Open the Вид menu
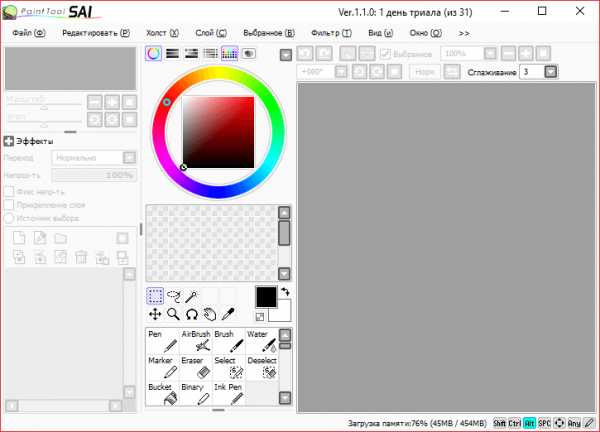This screenshot has width=600, height=432. [x=380, y=33]
